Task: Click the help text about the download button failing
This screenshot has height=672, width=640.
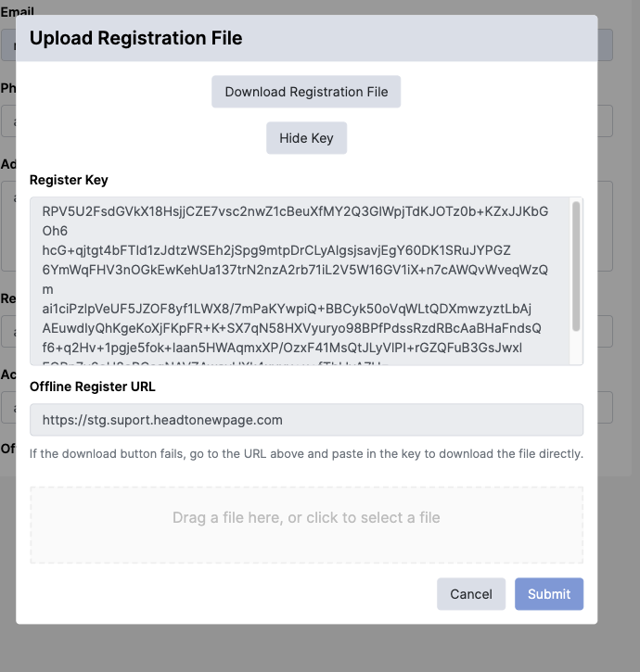Action: pyautogui.click(x=306, y=453)
